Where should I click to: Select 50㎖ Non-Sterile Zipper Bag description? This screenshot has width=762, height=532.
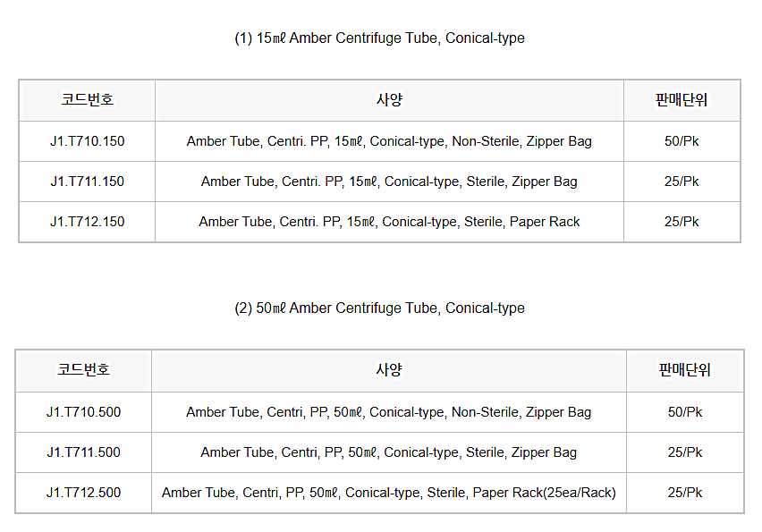388,412
